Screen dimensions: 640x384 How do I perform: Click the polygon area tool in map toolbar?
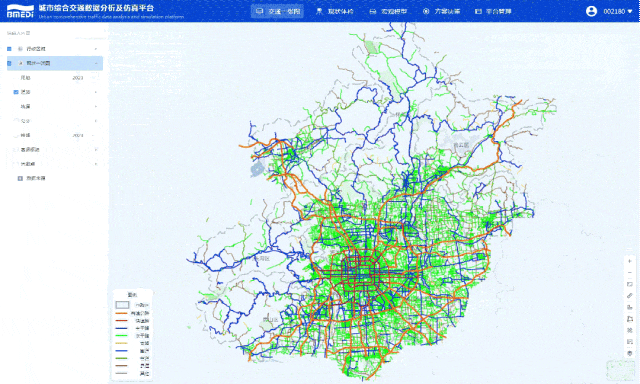coord(630,319)
